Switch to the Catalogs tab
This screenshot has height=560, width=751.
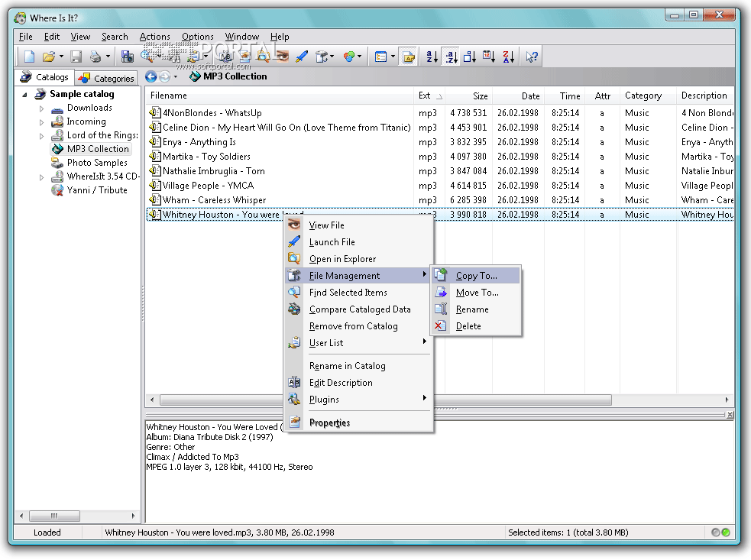pyautogui.click(x=44, y=77)
